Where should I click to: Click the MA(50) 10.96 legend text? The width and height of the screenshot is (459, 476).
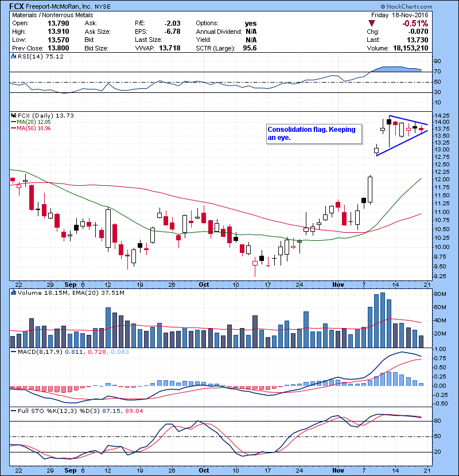click(x=34, y=128)
